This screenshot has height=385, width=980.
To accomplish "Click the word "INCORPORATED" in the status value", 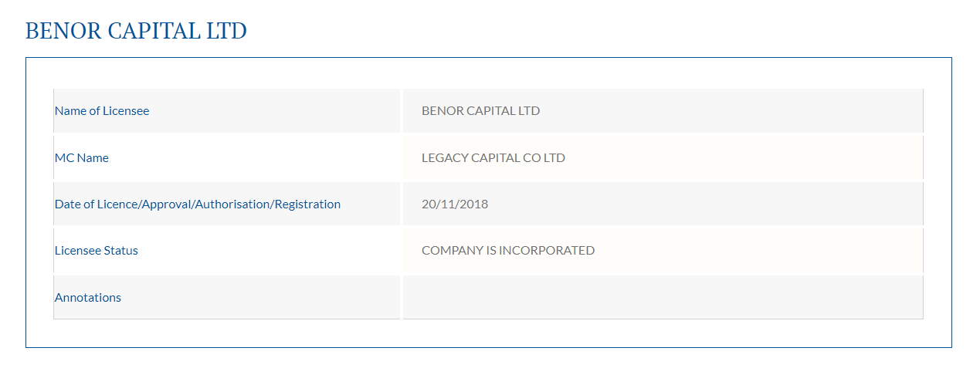I will point(547,251).
